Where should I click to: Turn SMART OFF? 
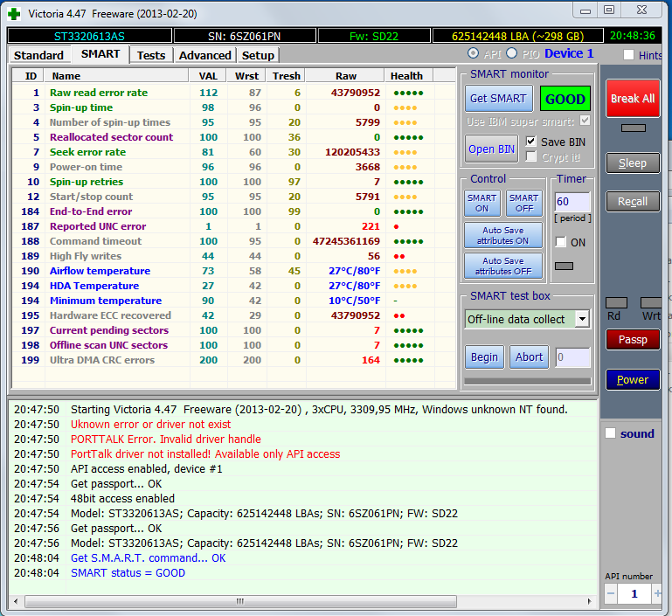click(523, 203)
